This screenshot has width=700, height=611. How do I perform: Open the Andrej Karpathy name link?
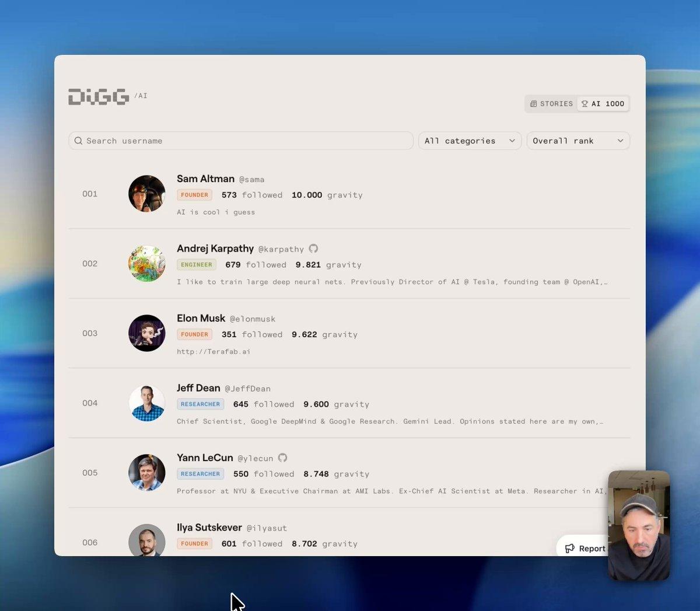pos(215,249)
